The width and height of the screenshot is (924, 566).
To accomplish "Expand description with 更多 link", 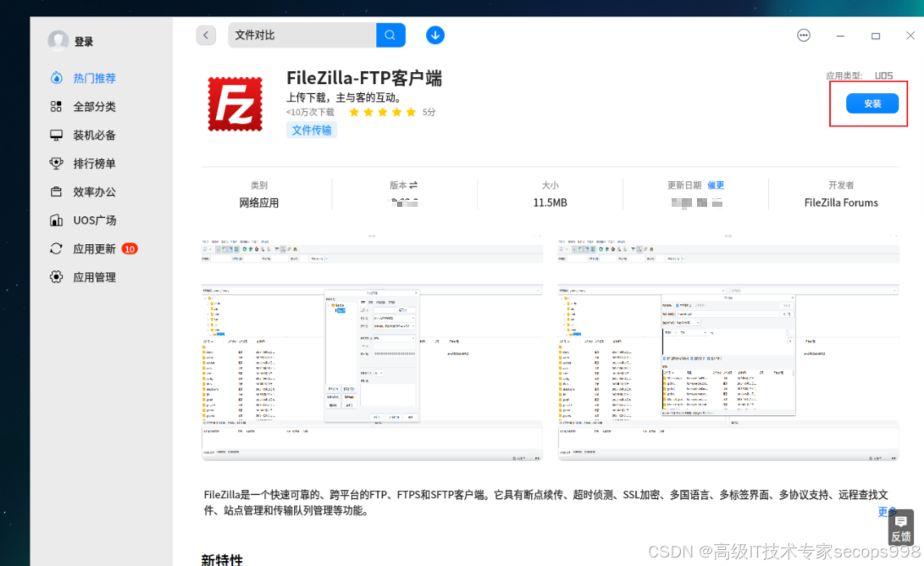I will coord(887,511).
